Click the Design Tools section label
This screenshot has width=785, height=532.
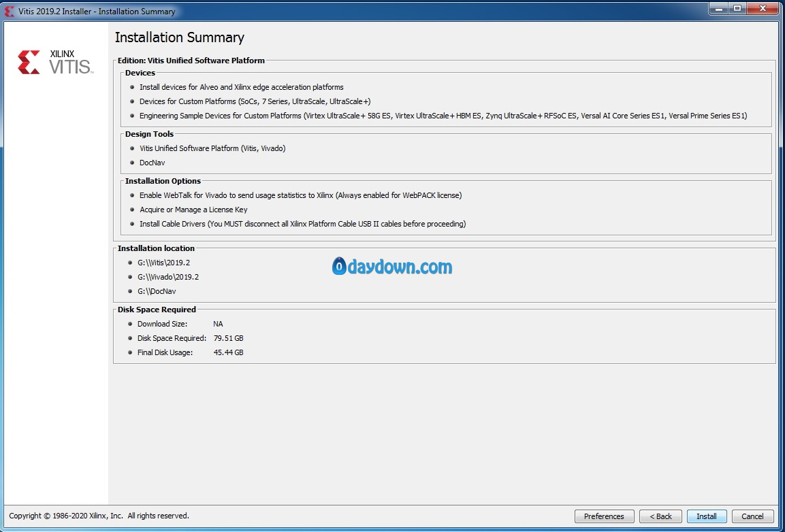click(x=149, y=134)
